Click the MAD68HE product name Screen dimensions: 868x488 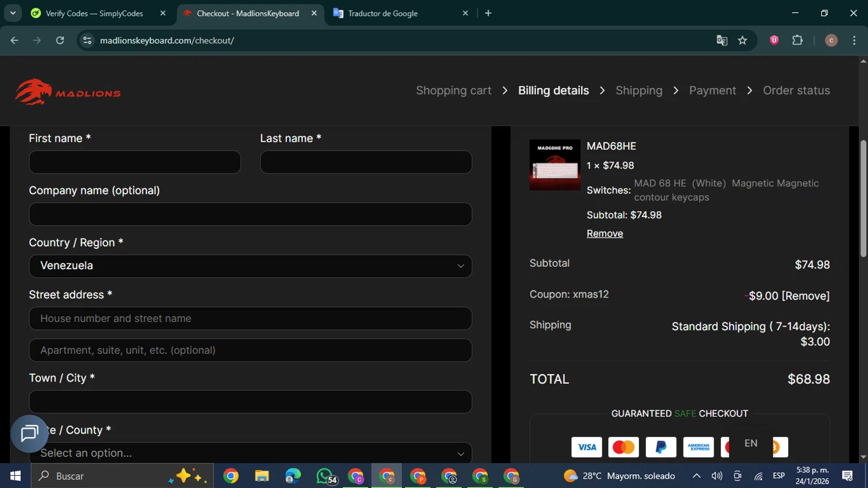611,146
